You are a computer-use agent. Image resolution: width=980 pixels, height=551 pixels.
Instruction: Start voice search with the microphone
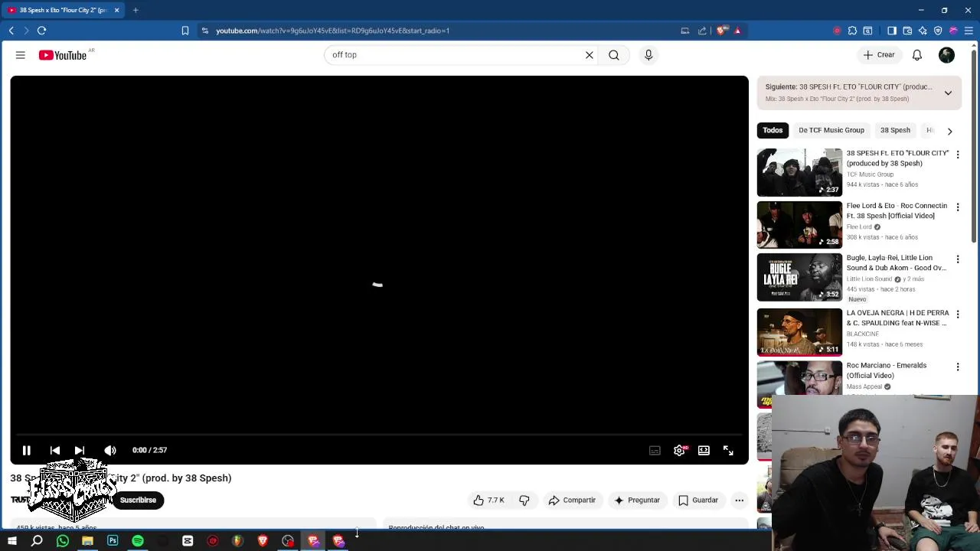point(648,55)
